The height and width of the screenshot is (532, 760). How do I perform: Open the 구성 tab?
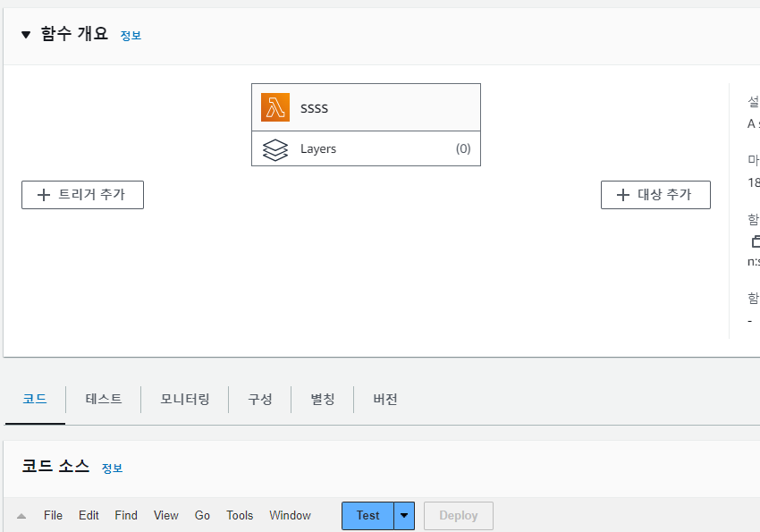(x=260, y=400)
